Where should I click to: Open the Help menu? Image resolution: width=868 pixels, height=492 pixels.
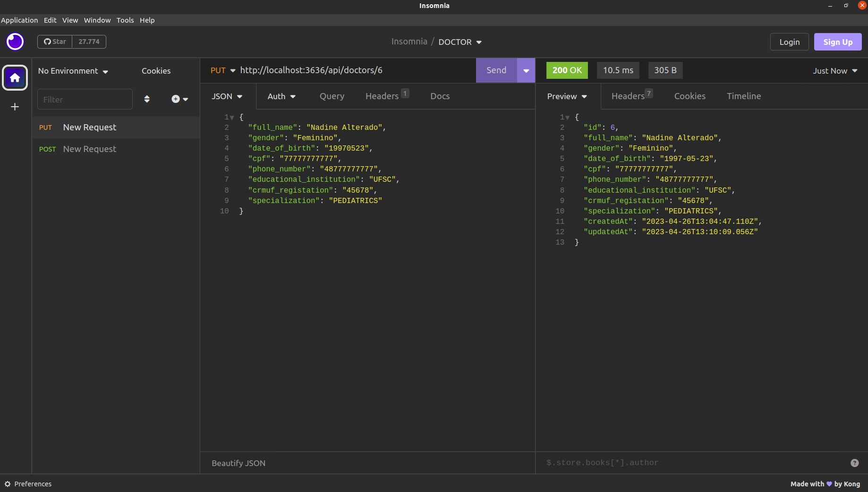pyautogui.click(x=147, y=20)
